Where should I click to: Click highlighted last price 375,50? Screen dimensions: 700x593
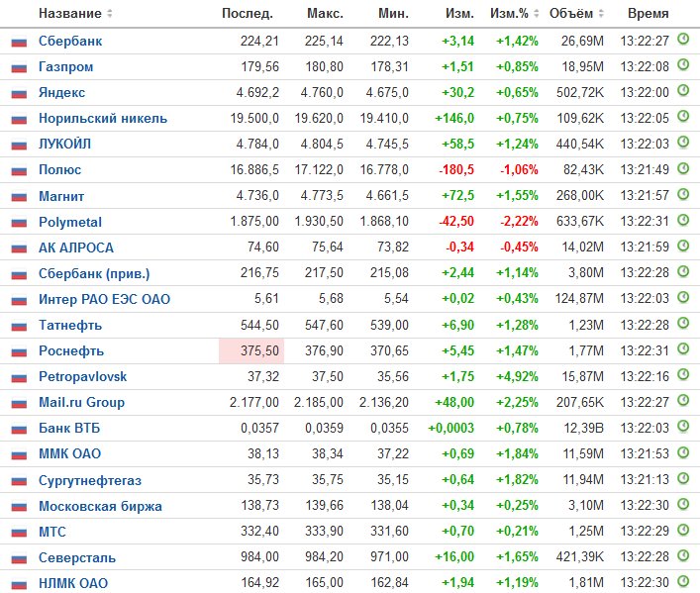(x=251, y=351)
